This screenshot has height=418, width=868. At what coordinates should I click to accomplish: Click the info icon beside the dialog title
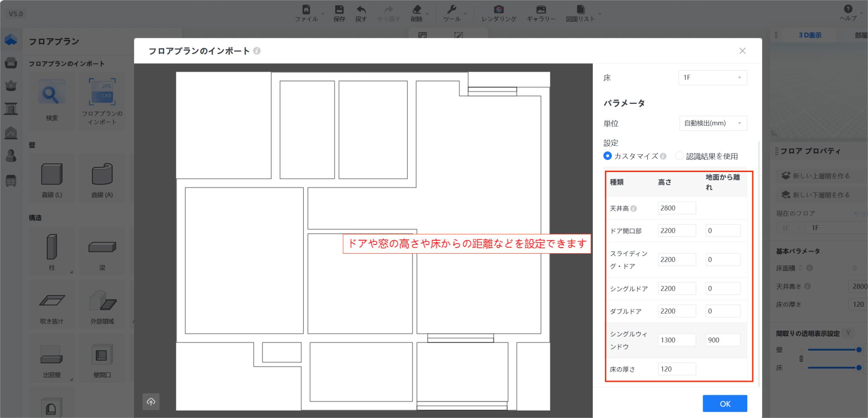click(257, 51)
